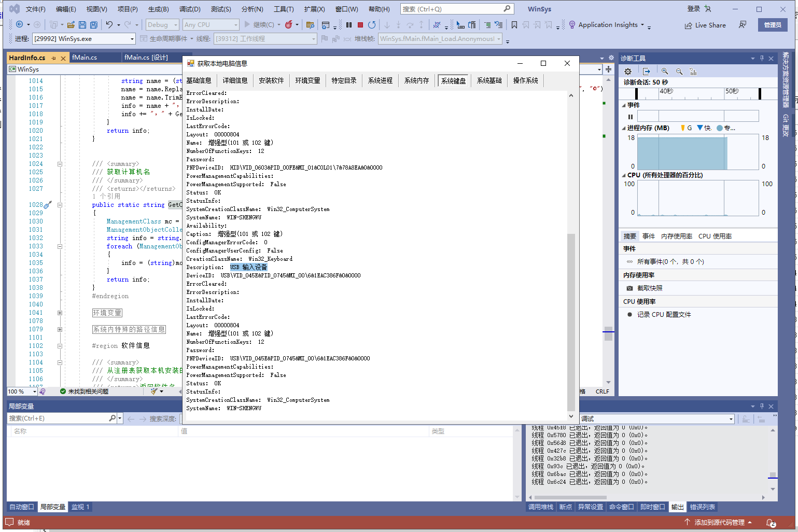Open notifications icon in status bar
798x532 pixels.
tap(771, 523)
